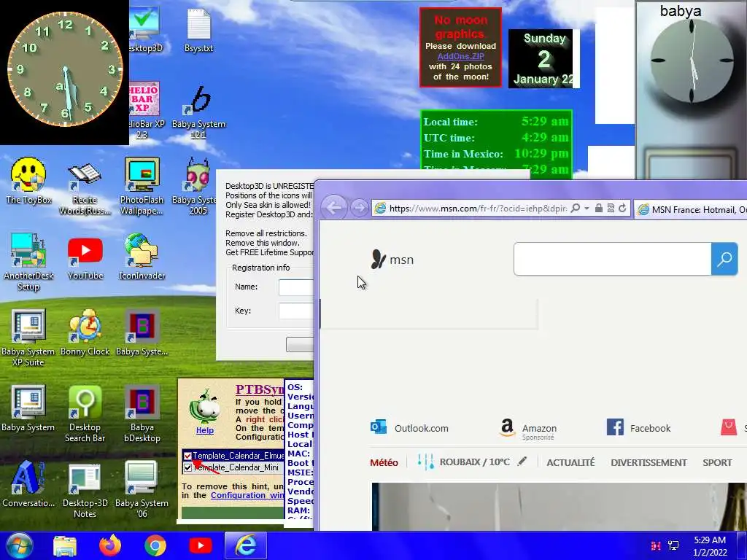Click the Key field in Desktop3D registration
The image size is (747, 560).
tap(296, 311)
